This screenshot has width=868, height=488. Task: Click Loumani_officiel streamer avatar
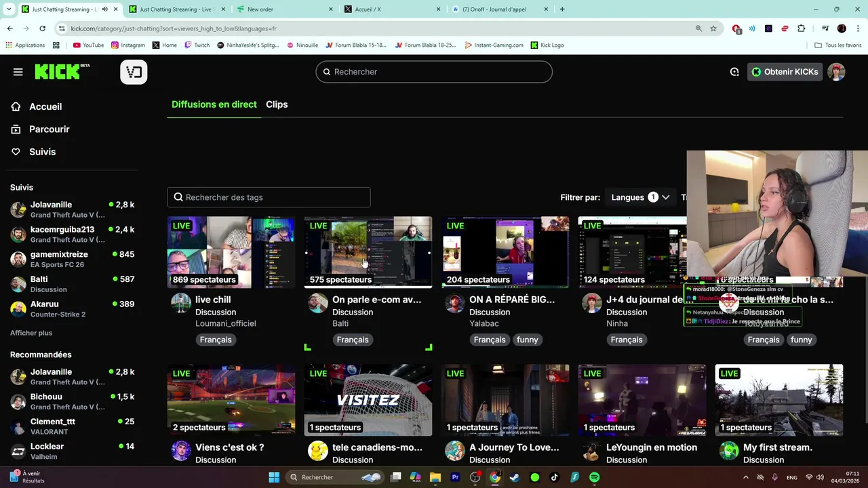pyautogui.click(x=181, y=303)
